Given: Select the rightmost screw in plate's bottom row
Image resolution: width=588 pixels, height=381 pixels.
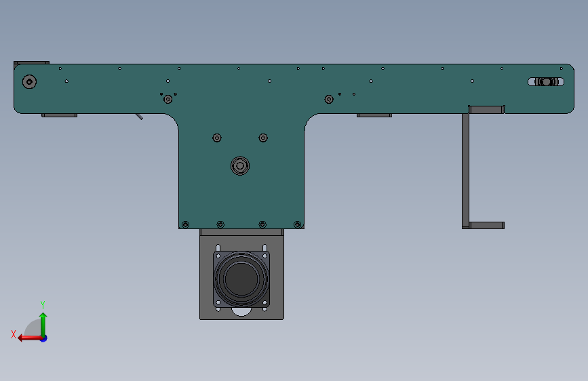Looking at the screenshot, I should [x=297, y=224].
